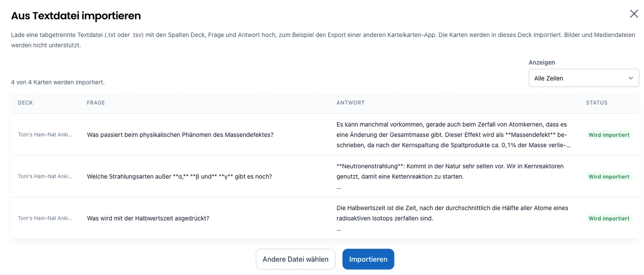Click the ANTWORT column header
644x275 pixels.
[x=351, y=103]
